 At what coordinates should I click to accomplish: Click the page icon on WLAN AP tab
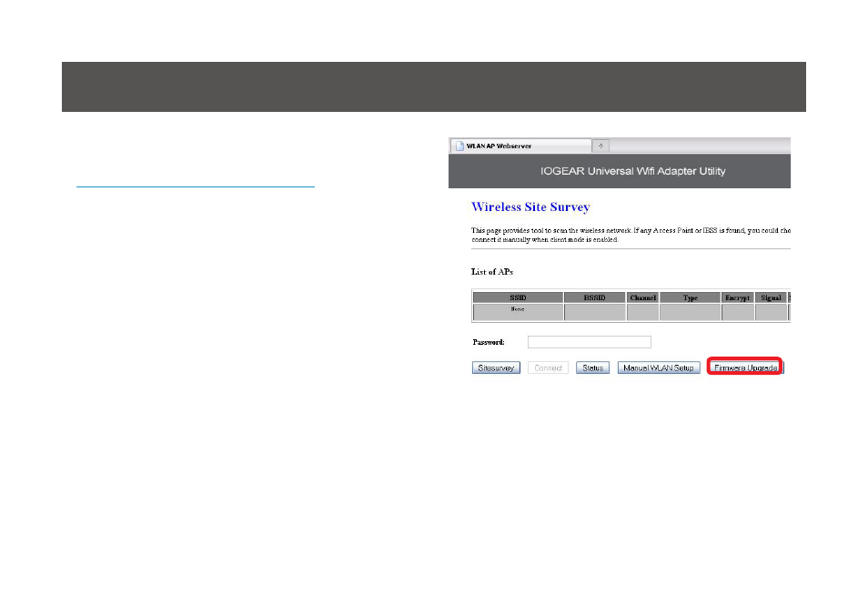pos(459,146)
